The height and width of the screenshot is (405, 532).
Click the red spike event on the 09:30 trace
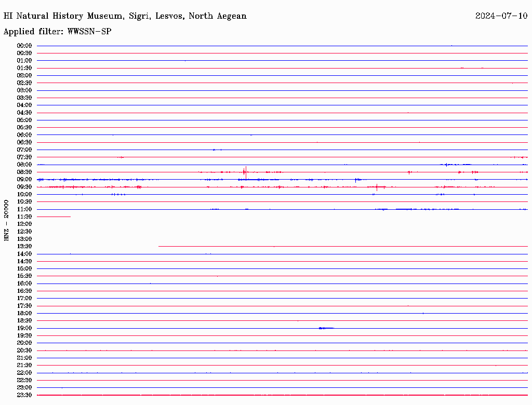point(377,187)
